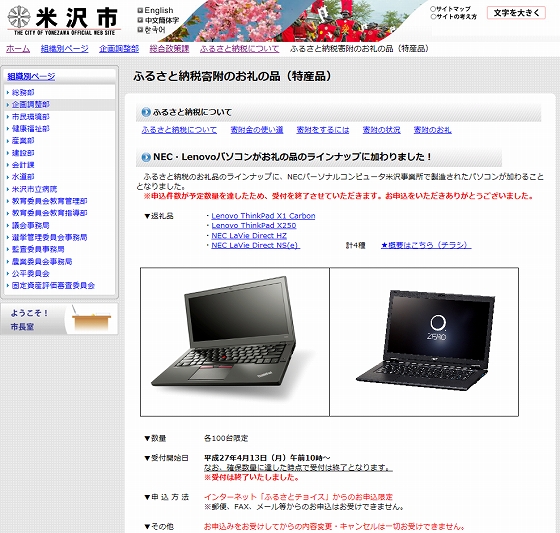Open 寄附のお礼 link

432,130
